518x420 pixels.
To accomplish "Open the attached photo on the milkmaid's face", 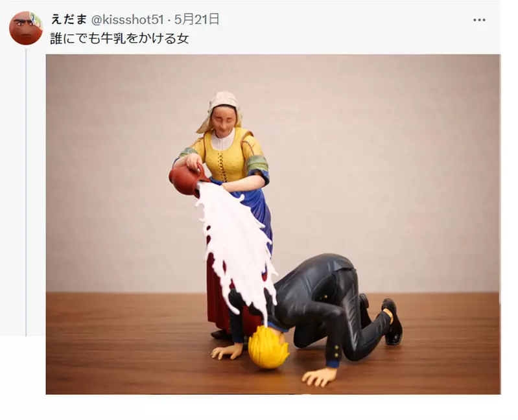I will pyautogui.click(x=223, y=117).
